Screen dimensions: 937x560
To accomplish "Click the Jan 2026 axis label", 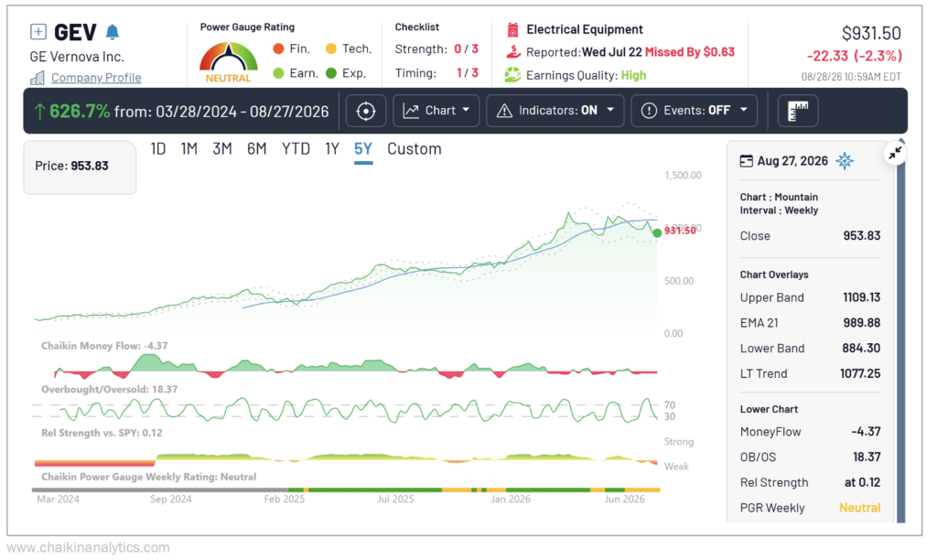I will 511,499.
